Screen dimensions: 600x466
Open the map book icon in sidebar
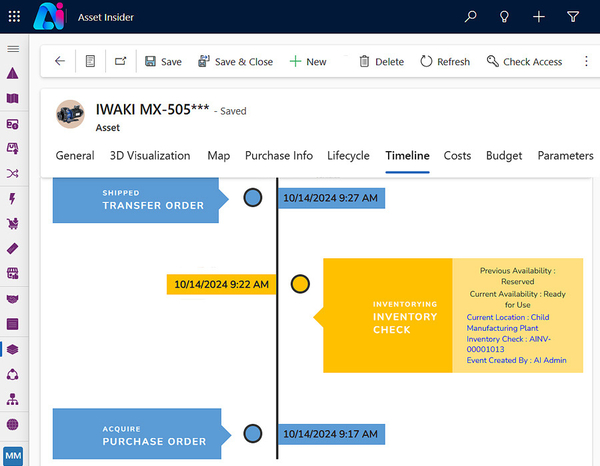tap(13, 98)
